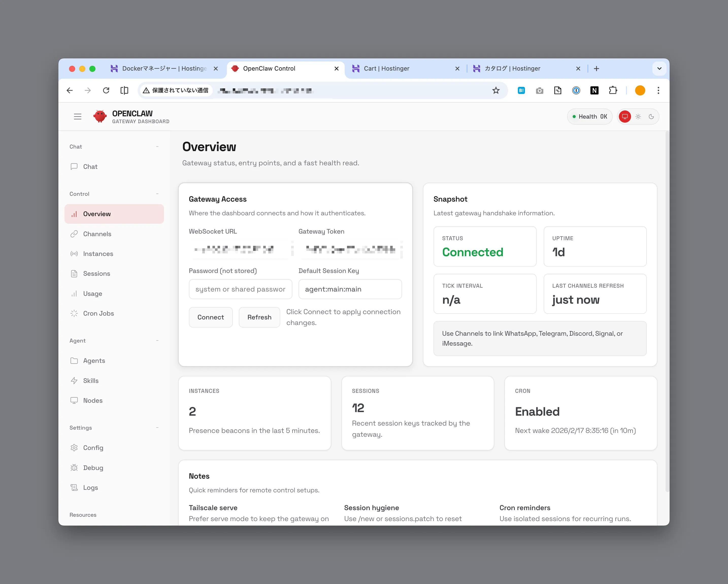The image size is (728, 584).
Task: Collapse the Agent sidebar section
Action: (x=157, y=340)
